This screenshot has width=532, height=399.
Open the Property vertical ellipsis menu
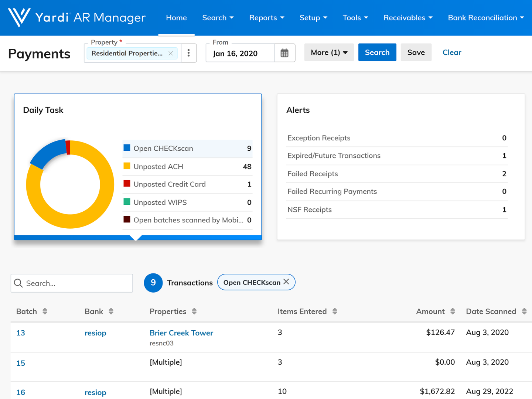click(x=188, y=53)
